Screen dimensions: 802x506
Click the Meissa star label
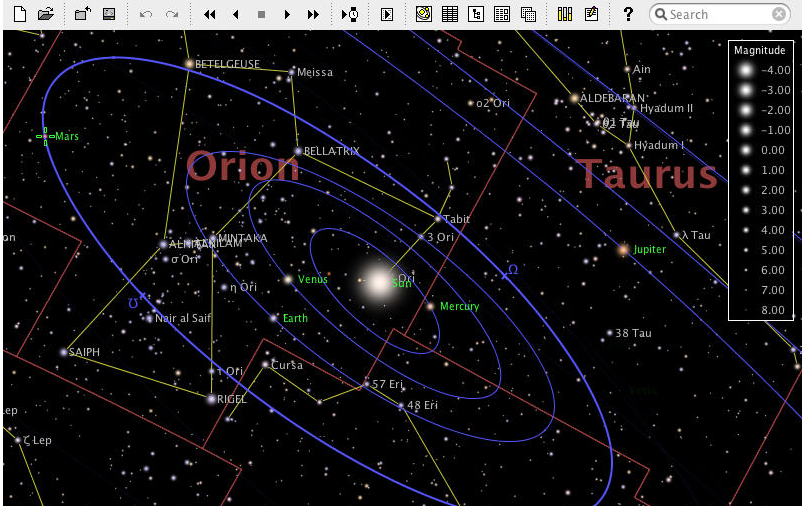(x=315, y=72)
